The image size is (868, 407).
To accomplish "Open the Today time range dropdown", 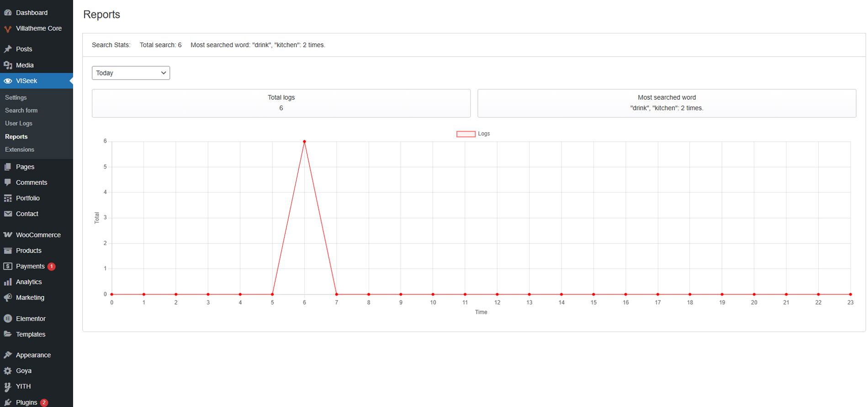I will (131, 73).
